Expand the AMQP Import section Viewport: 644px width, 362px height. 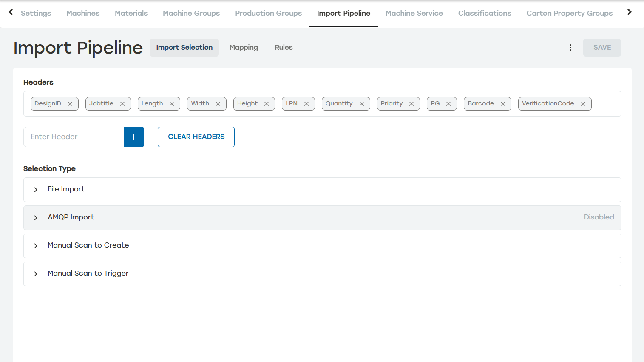pyautogui.click(x=36, y=218)
